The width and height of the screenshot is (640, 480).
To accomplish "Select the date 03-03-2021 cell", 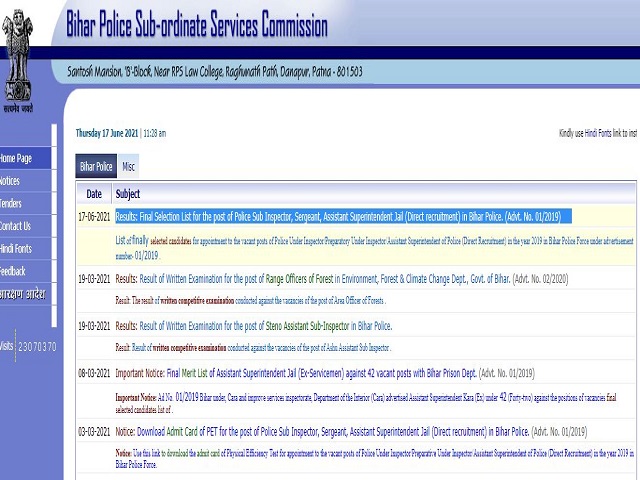I will point(94,431).
